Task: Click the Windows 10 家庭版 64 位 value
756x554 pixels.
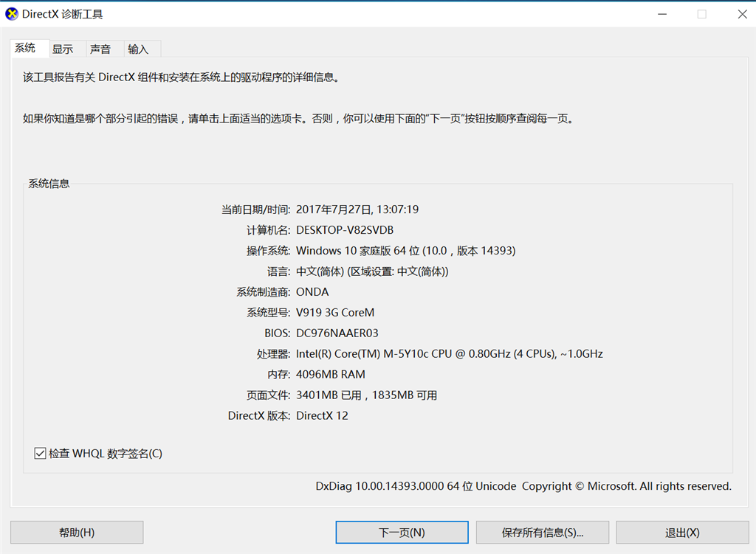Action: (x=405, y=251)
